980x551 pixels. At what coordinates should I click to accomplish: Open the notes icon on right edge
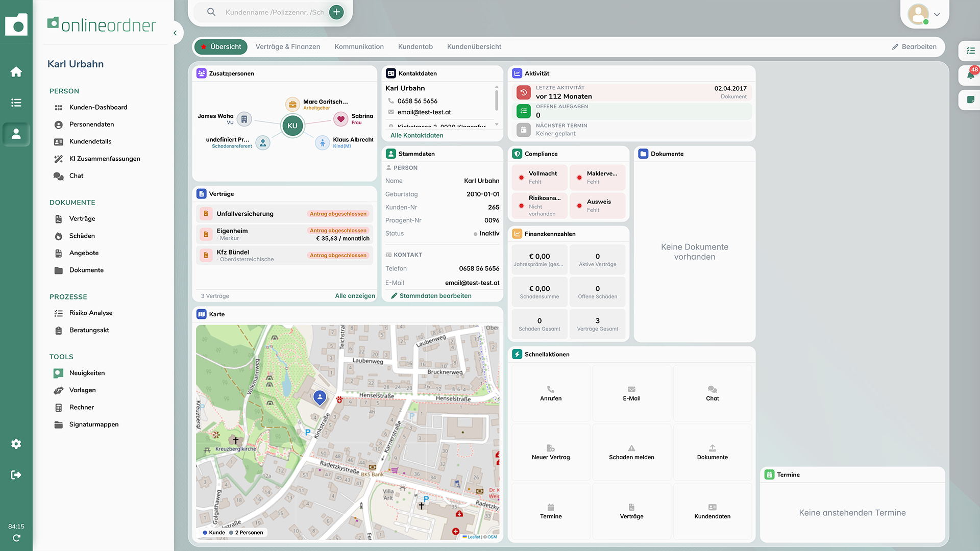(x=970, y=99)
